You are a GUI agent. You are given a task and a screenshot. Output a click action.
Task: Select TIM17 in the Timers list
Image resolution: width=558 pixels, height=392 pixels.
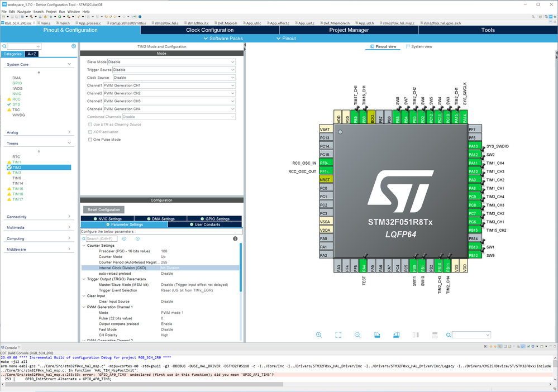click(18, 199)
